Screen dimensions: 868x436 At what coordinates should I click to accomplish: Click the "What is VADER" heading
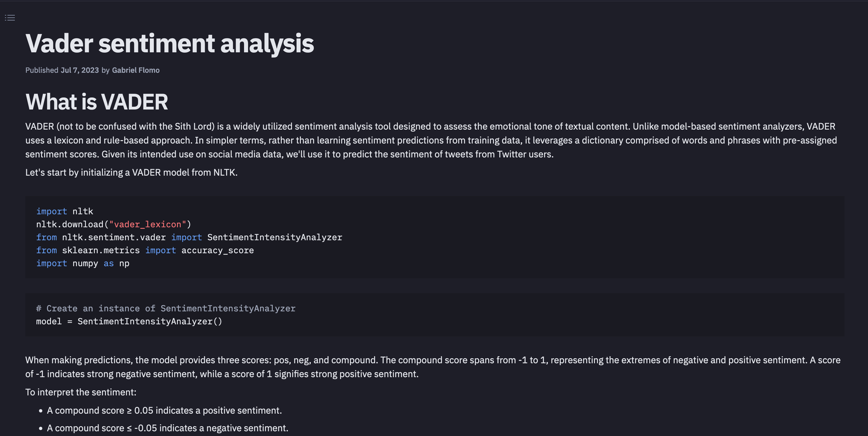(x=96, y=102)
